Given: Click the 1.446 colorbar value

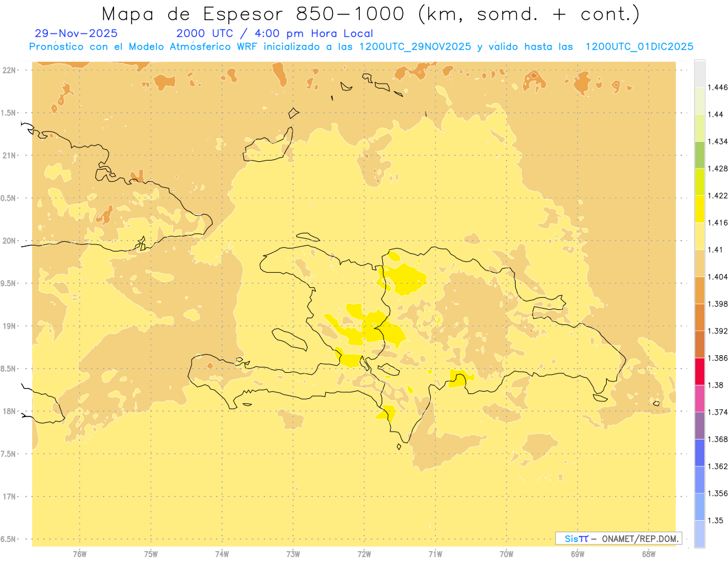Looking at the screenshot, I should point(718,87).
